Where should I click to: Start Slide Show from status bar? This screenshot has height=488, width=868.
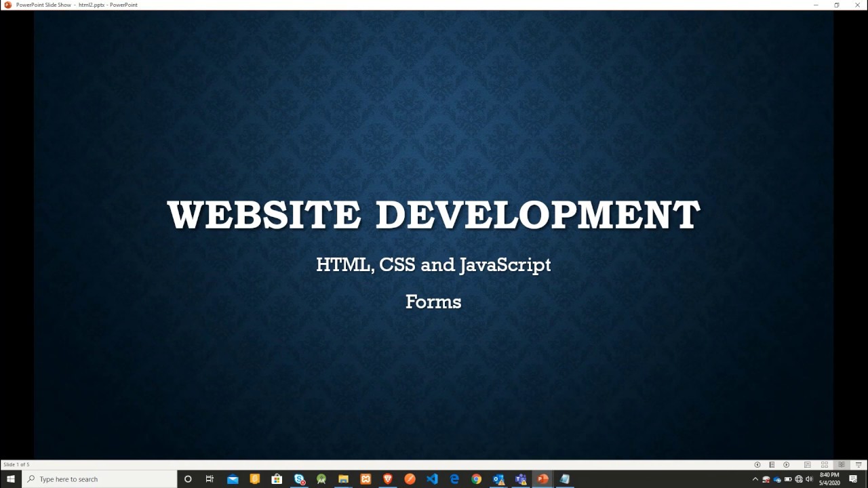pos(859,464)
